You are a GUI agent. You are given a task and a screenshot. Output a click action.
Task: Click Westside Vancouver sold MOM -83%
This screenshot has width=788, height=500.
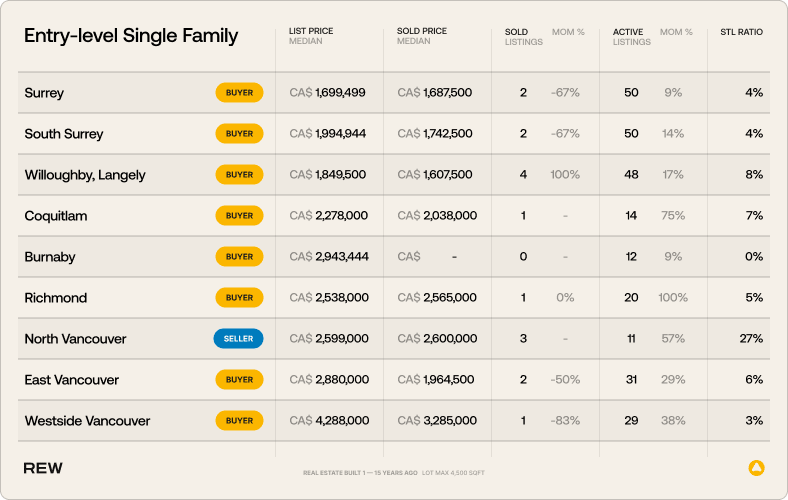coord(565,421)
